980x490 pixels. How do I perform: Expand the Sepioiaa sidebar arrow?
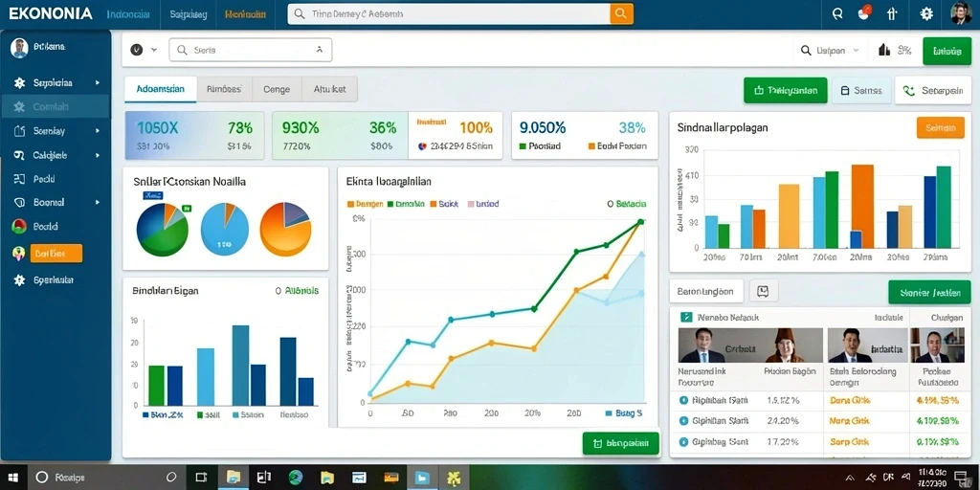point(98,82)
